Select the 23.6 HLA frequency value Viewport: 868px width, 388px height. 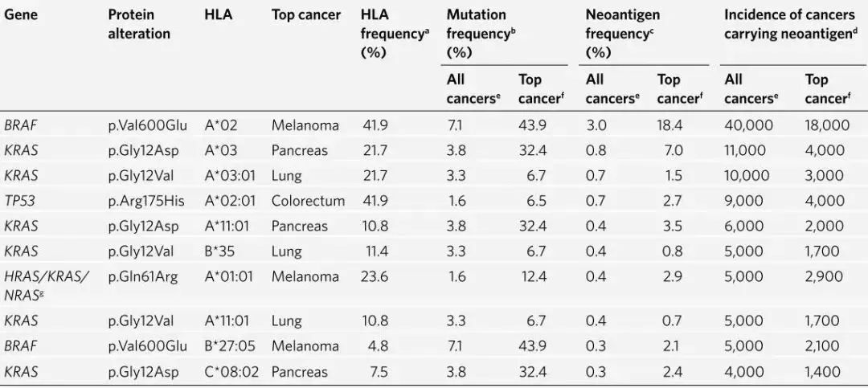coord(374,277)
